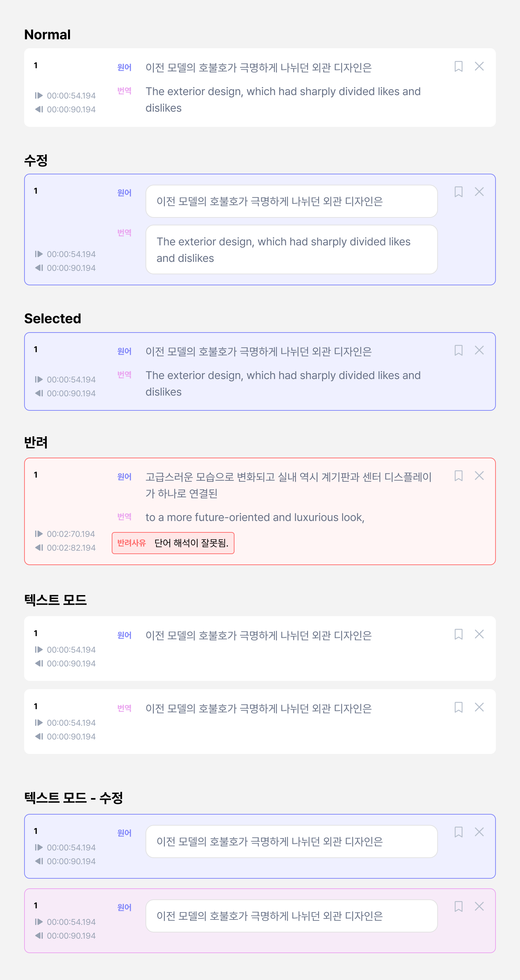Set start time icon at 00:02:70.194 in 반려 card
Viewport: 520px width, 980px height.
(39, 534)
